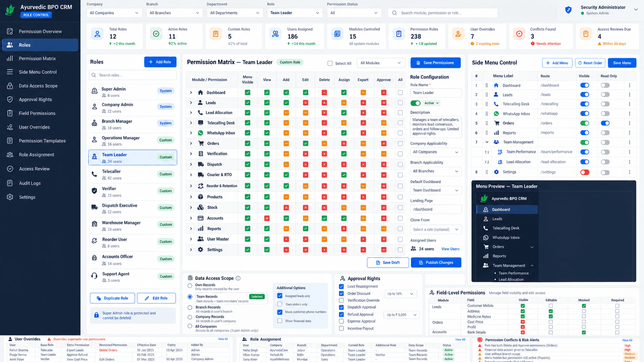Click the Ayurvedic BPO CRM leaf logo
Screen dimensions: 644x362
tap(10, 10)
